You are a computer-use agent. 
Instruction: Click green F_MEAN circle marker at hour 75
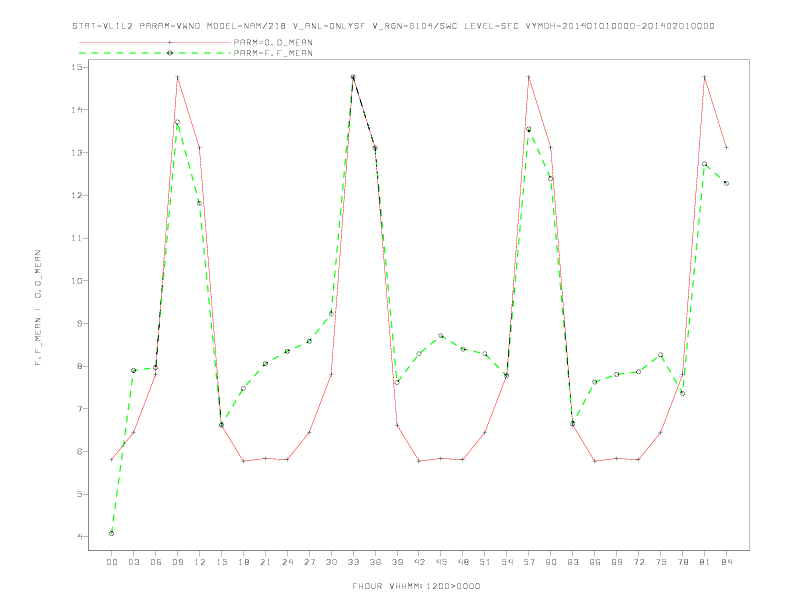tap(661, 354)
